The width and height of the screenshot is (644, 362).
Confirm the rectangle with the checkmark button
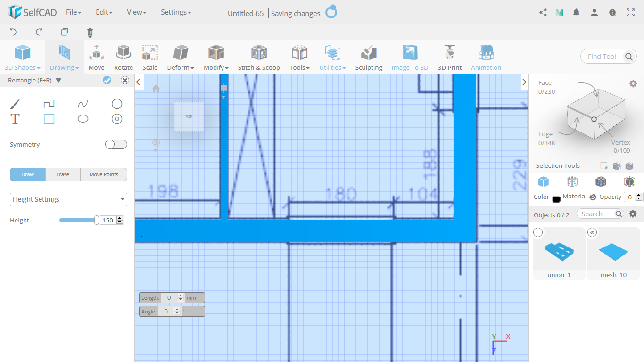coord(107,80)
